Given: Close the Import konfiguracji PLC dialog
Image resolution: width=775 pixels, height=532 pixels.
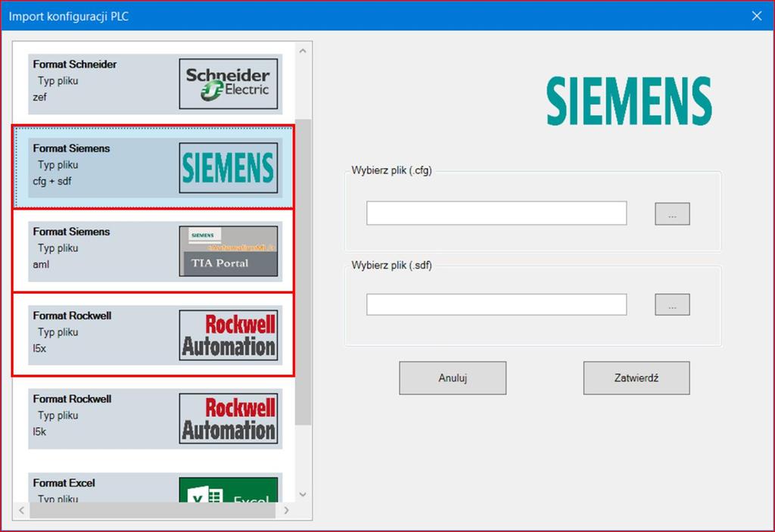Looking at the screenshot, I should click(x=757, y=16).
